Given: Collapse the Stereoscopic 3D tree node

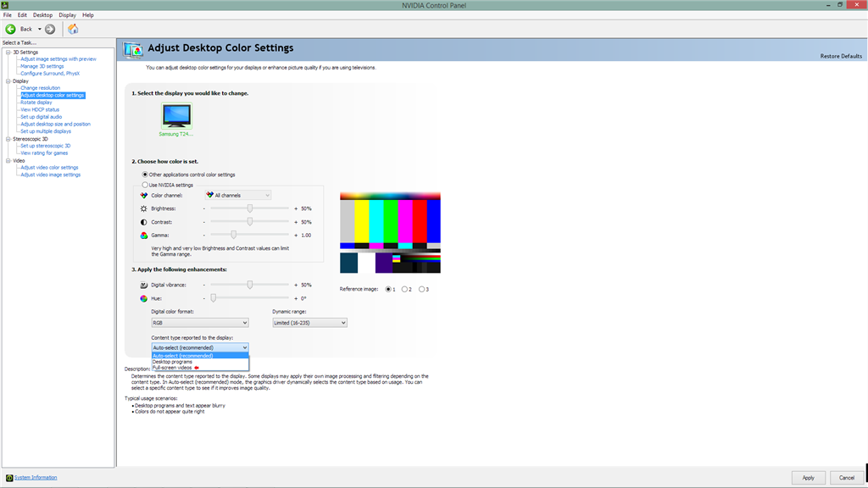Looking at the screenshot, I should tap(8, 139).
